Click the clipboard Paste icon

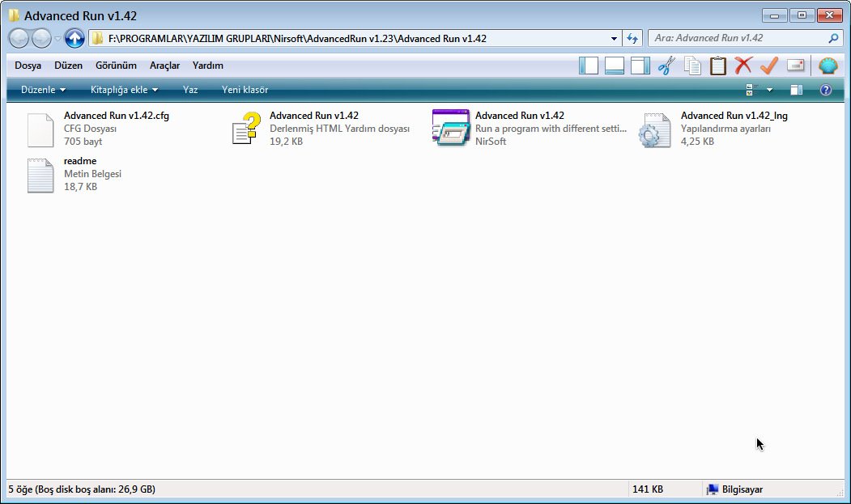click(718, 66)
